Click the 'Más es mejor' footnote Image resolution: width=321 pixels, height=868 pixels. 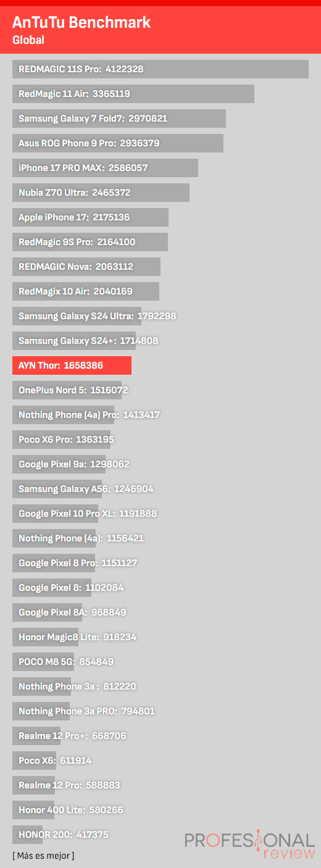(43, 856)
